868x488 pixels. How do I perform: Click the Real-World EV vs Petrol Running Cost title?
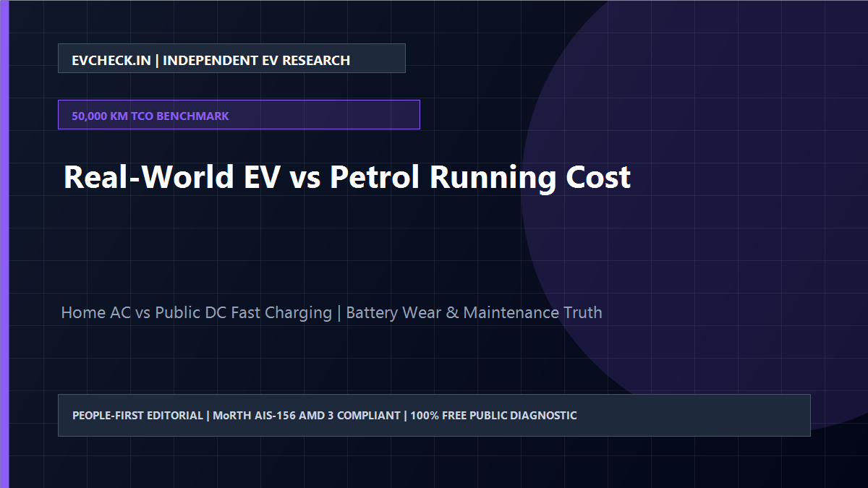click(x=347, y=177)
